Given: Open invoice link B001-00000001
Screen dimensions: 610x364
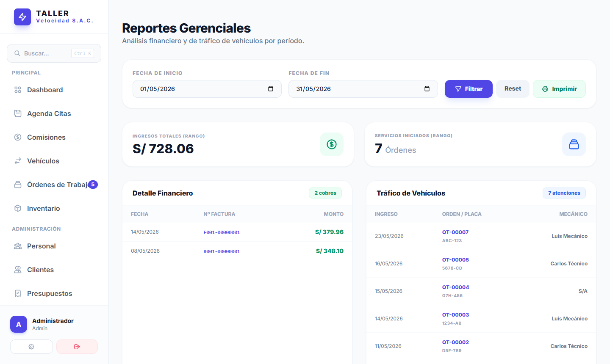Looking at the screenshot, I should (222, 251).
